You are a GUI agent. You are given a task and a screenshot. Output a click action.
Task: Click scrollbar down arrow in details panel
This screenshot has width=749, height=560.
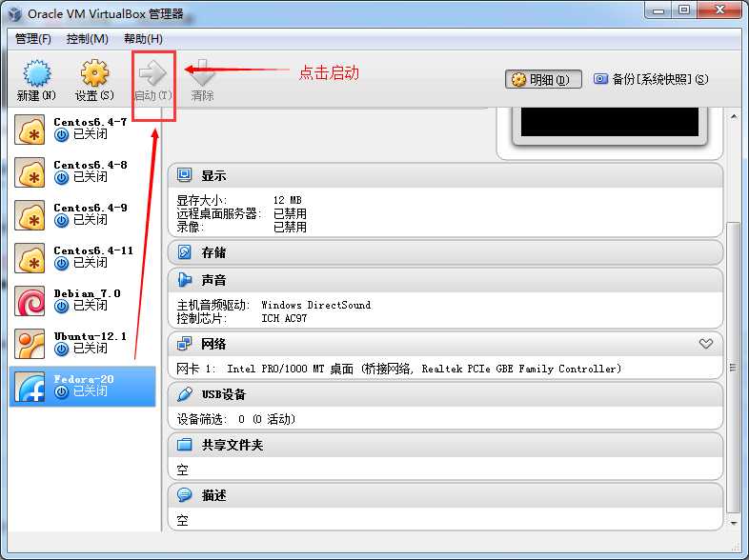coord(734,523)
